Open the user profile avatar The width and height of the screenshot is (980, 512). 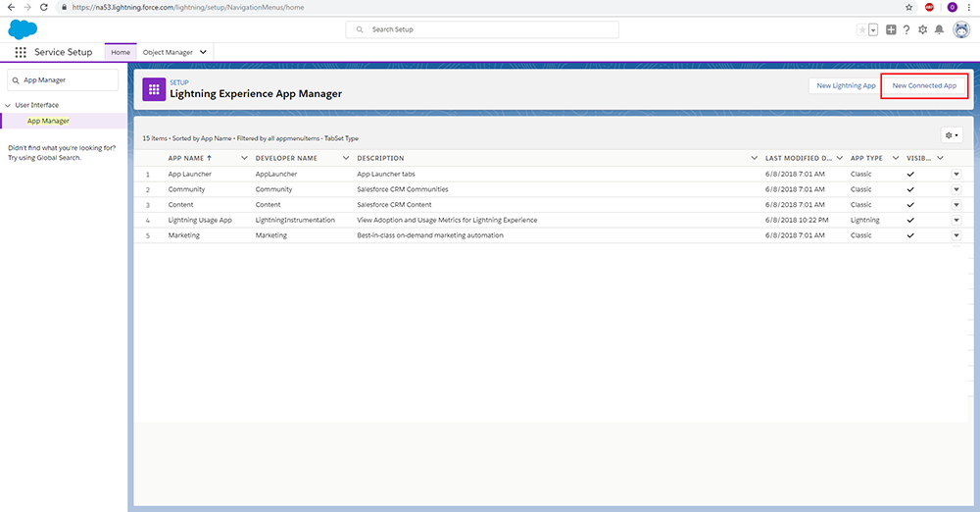[x=961, y=29]
